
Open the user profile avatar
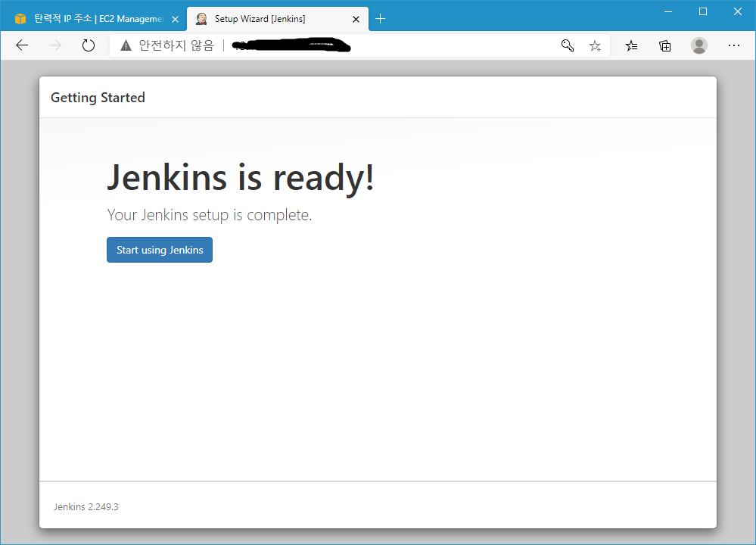699,45
